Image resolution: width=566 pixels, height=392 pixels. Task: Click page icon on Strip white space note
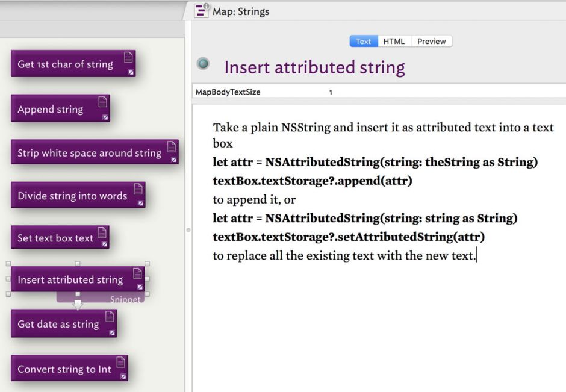coord(172,146)
